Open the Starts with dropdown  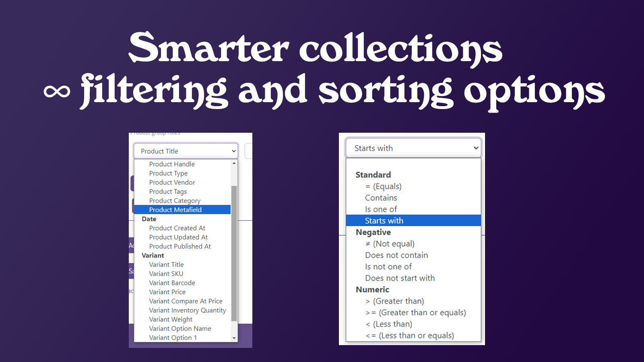coord(413,148)
